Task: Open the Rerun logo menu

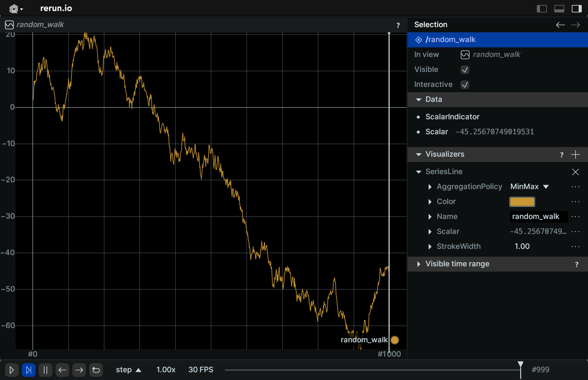Action: pyautogui.click(x=16, y=9)
